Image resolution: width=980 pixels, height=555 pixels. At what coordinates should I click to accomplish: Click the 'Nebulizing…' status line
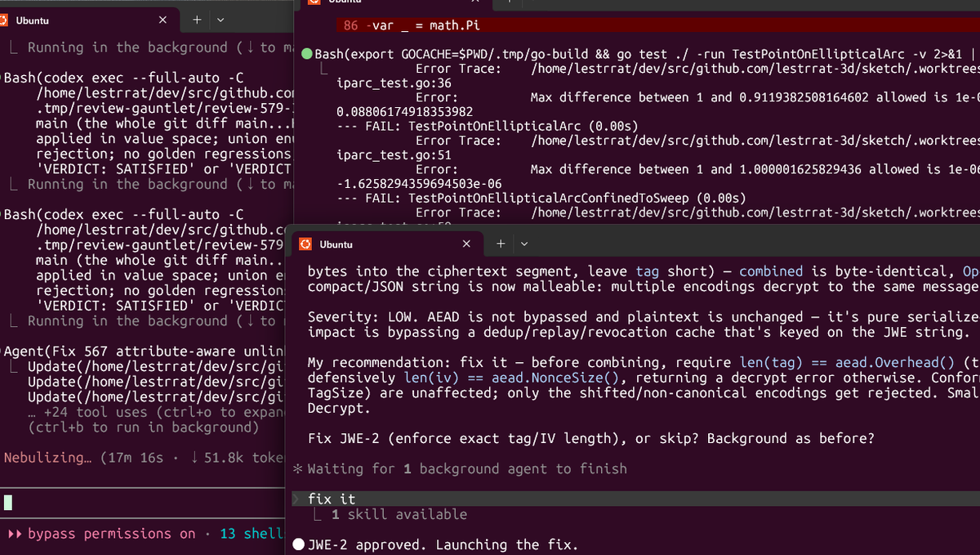pos(144,458)
